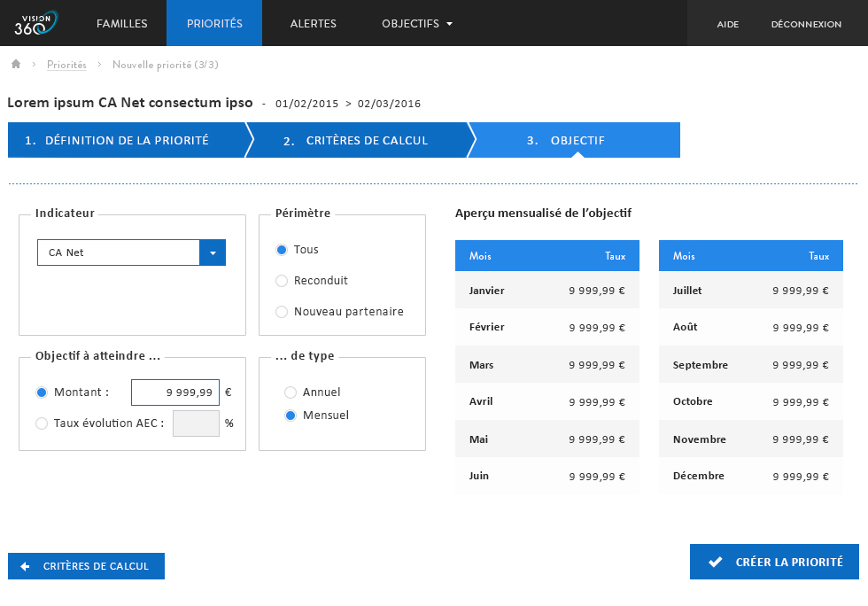Viewport: 868px width, 606px height.
Task: Switch to the Alertes tab
Action: click(314, 24)
